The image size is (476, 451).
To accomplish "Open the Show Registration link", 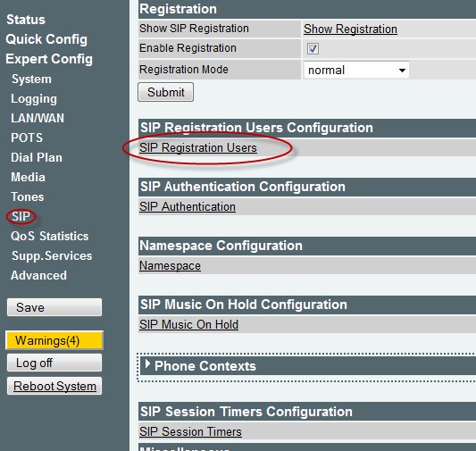I will (350, 29).
